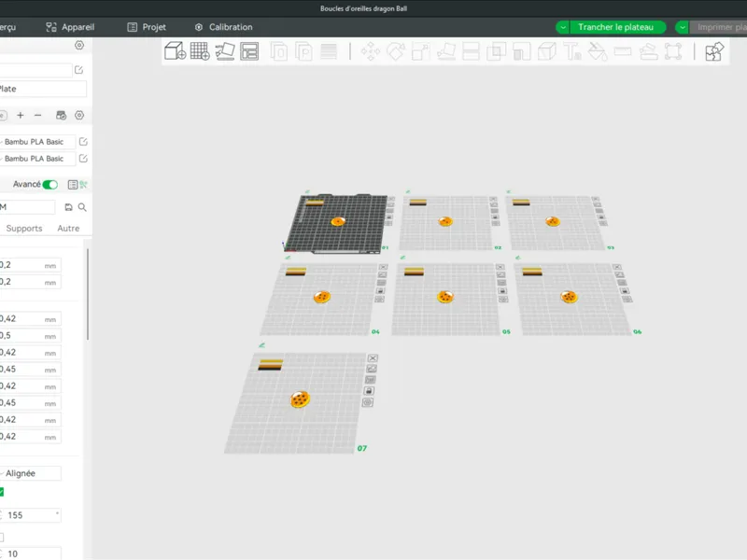Select the Measure ruler tool
This screenshot has width=747, height=560.
pyautogui.click(x=623, y=51)
